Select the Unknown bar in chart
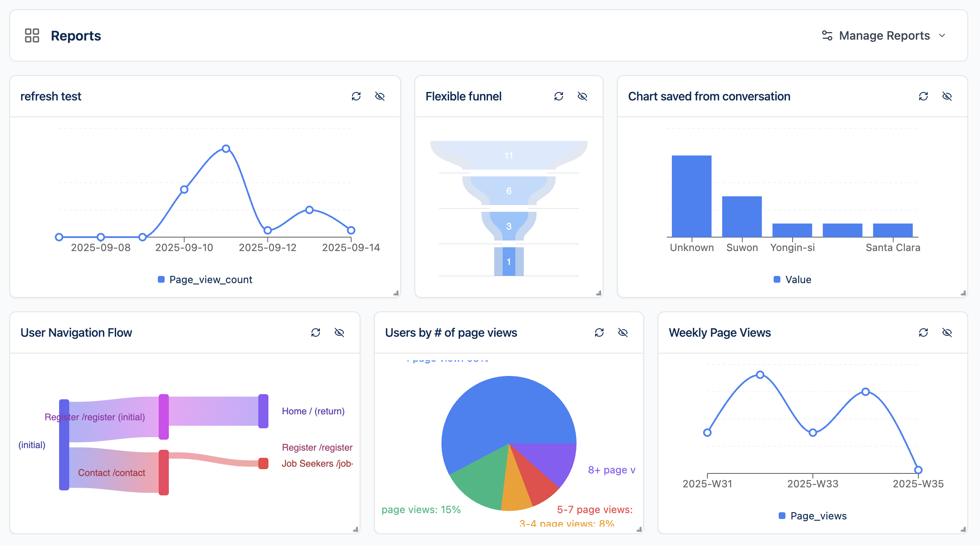980x546 pixels. (x=691, y=196)
